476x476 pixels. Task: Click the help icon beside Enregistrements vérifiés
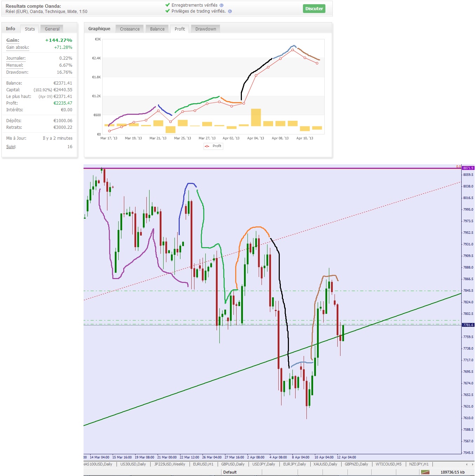(222, 5)
